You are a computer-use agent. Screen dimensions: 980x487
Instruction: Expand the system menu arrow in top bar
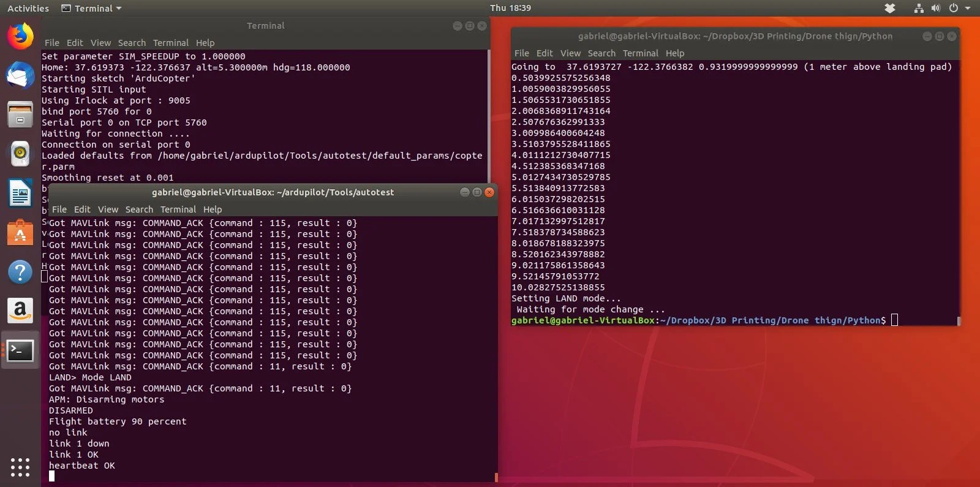point(968,9)
